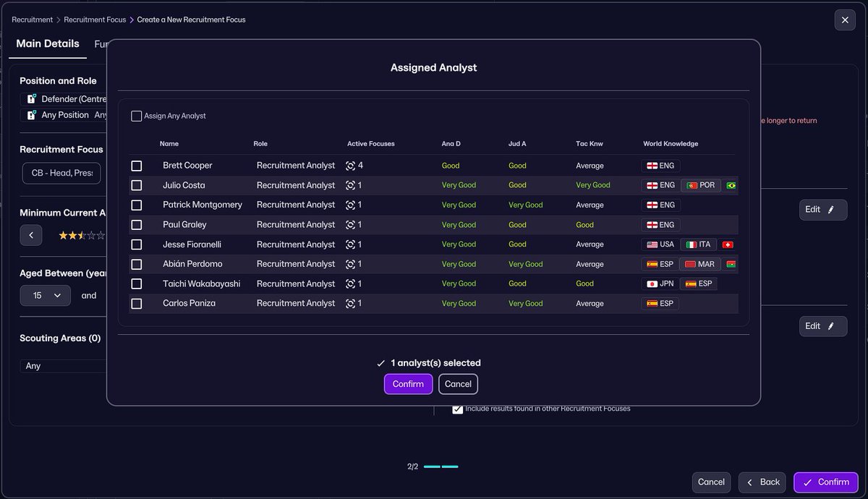Cancel the Assigned Analyst dialog
The height and width of the screenshot is (499, 868).
coord(458,384)
